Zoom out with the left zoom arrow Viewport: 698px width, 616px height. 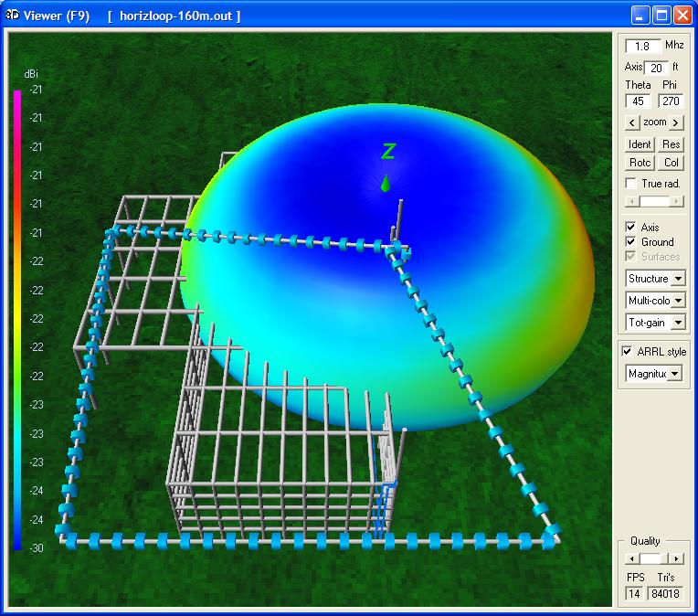click(632, 122)
